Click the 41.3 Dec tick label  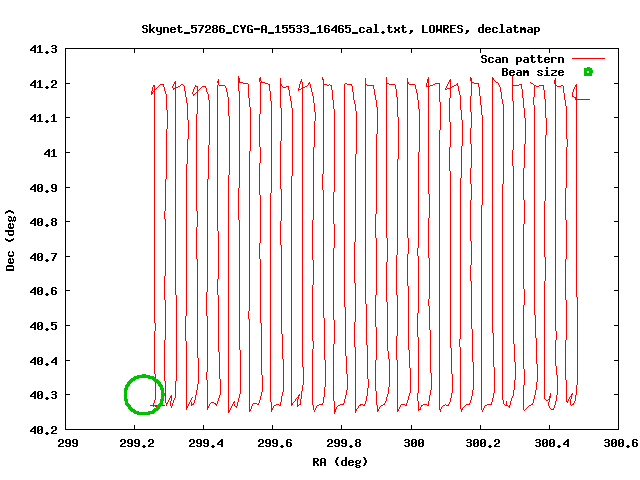pos(44,49)
